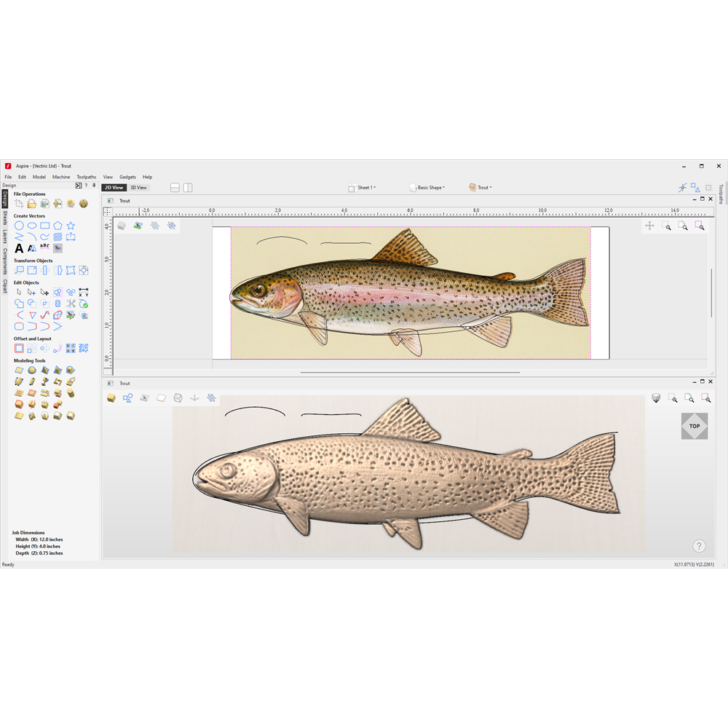Click the Width (X): 12.0 inches text
The image size is (728, 728).
point(39,539)
